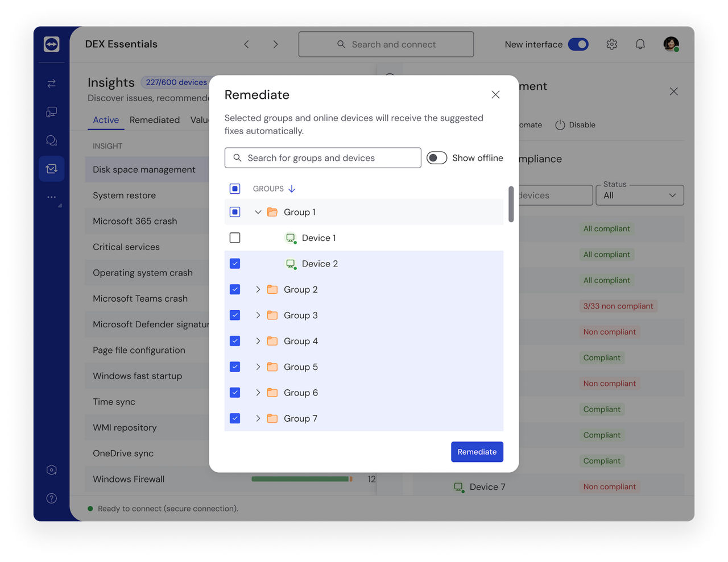Click the Remediate button to apply fixes

click(477, 451)
